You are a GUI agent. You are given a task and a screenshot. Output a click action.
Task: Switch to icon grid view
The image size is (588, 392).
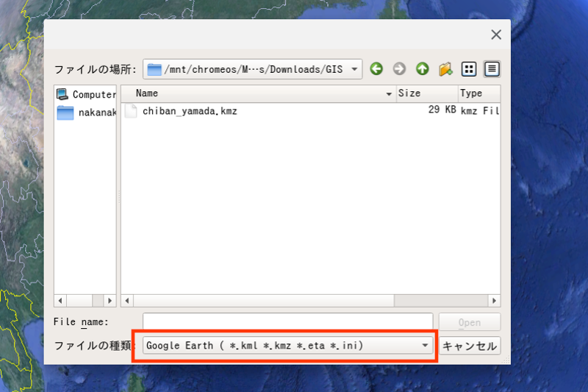click(x=469, y=69)
